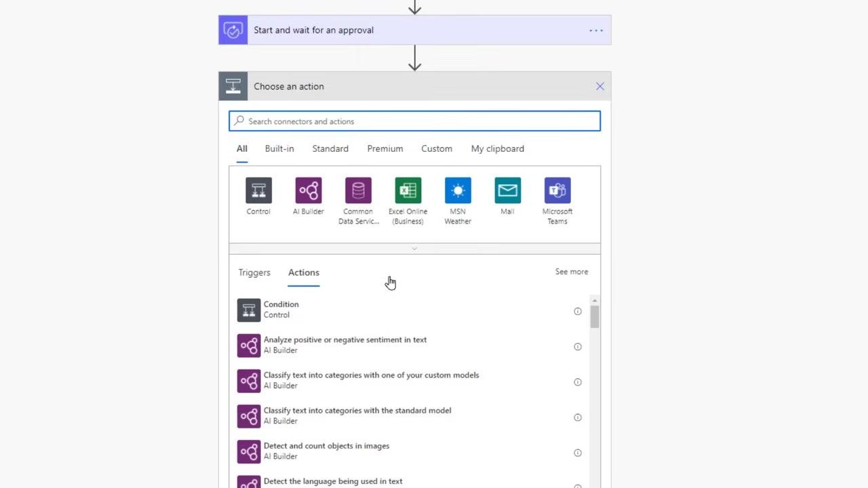
Task: Click the See more link
Action: pos(572,272)
